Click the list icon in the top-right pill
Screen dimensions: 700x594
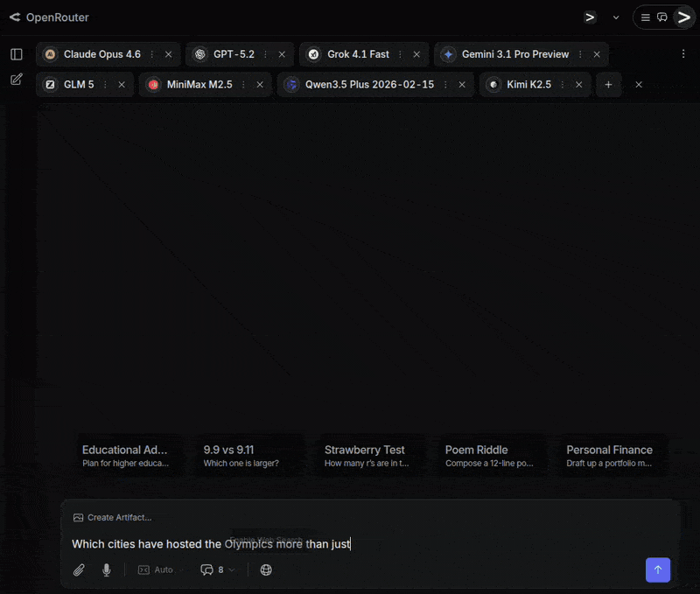pos(645,17)
